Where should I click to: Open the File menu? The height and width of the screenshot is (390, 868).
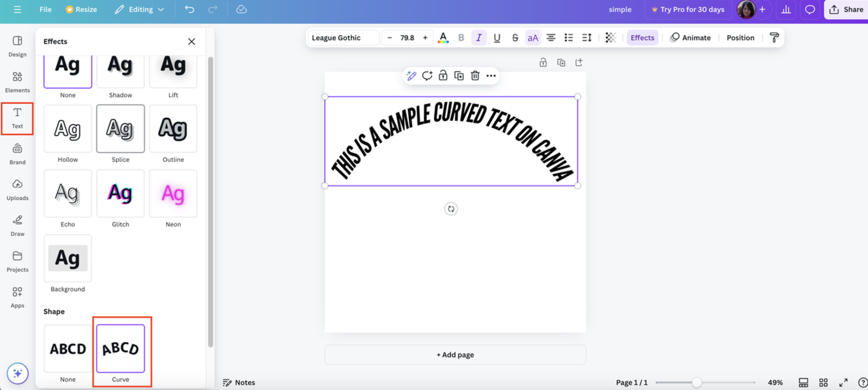[x=45, y=9]
